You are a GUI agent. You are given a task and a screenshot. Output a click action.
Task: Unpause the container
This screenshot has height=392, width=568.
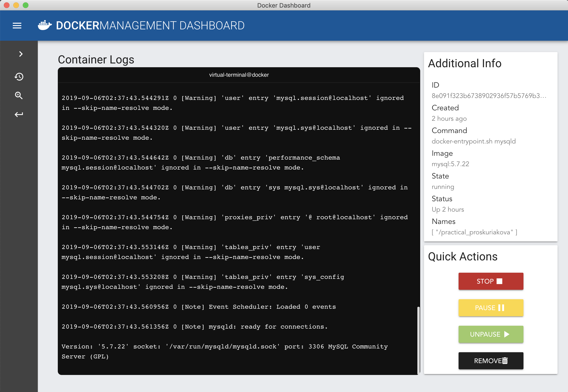pos(491,334)
